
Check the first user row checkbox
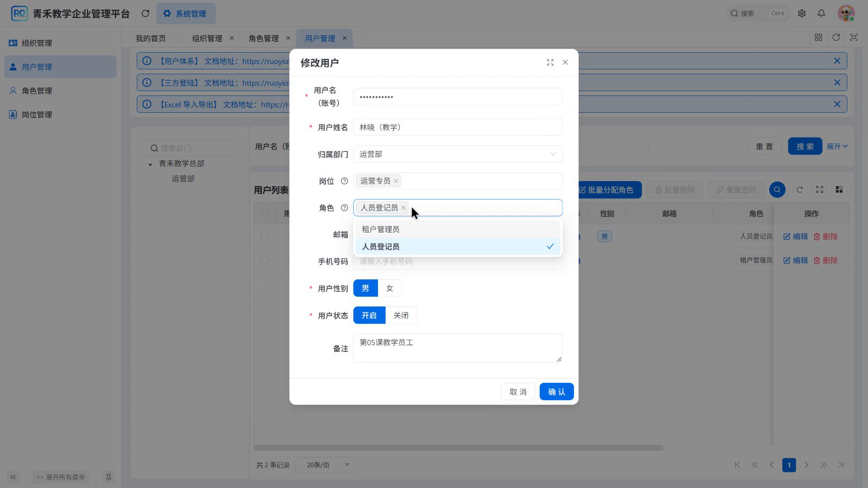(x=265, y=237)
